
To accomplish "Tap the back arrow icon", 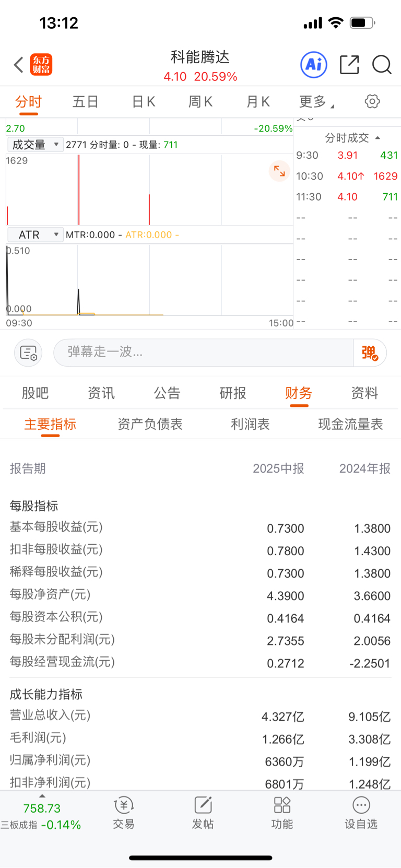I will [19, 65].
